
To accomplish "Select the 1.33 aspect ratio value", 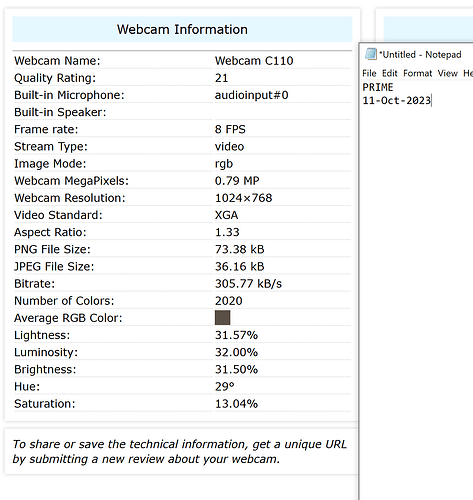I will [x=227, y=232].
